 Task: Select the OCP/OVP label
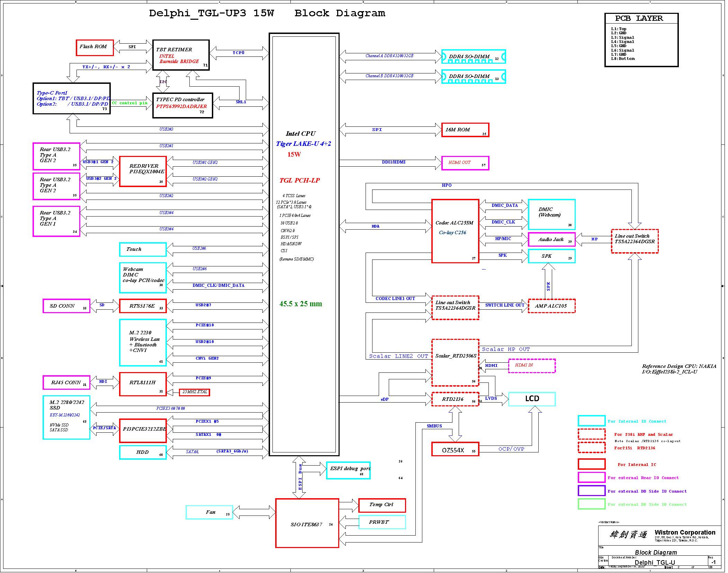click(511, 449)
